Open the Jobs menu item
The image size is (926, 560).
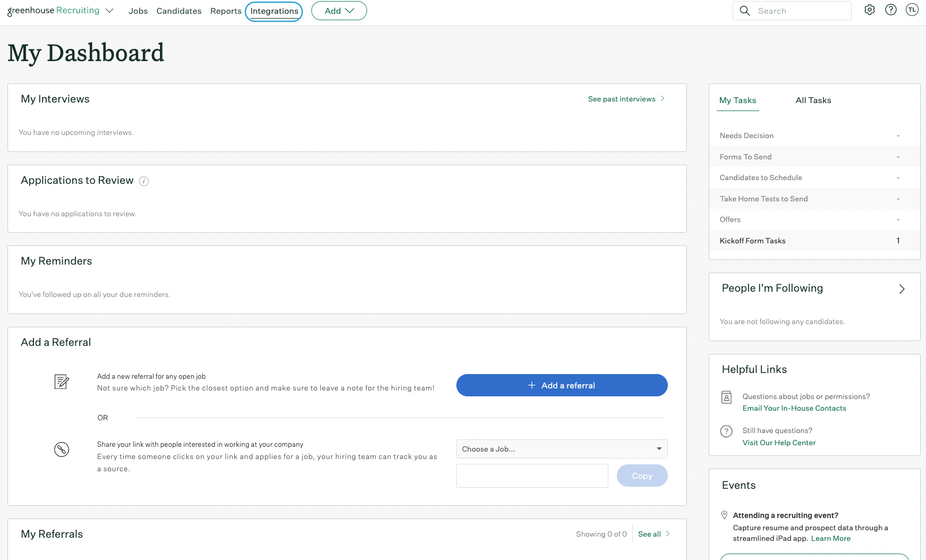(138, 11)
